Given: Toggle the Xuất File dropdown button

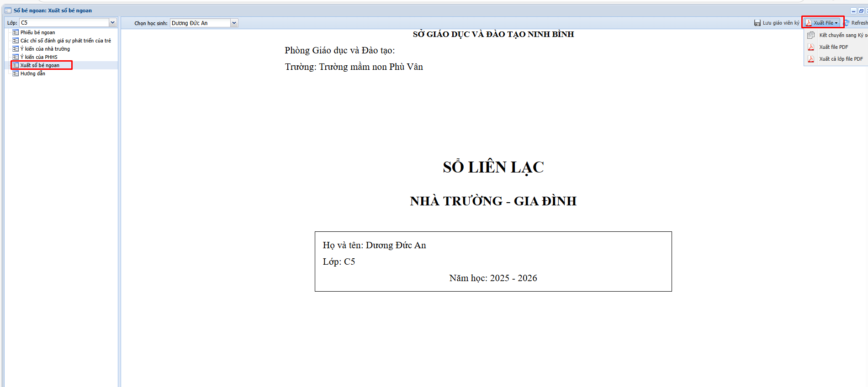Looking at the screenshot, I should point(822,23).
